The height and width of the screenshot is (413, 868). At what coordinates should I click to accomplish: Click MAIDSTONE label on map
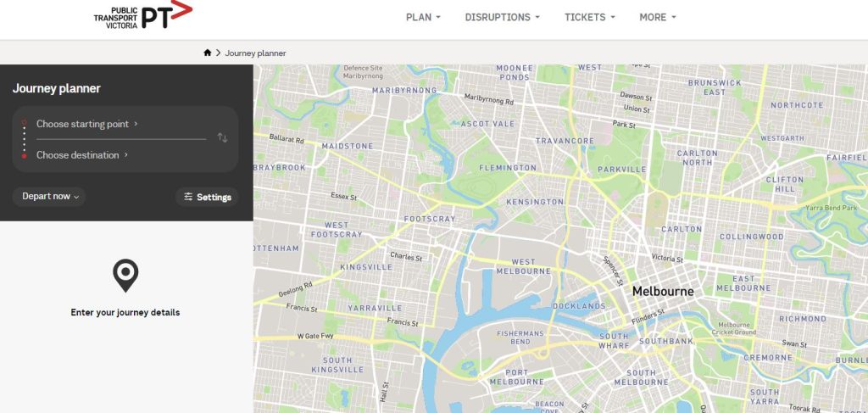(348, 146)
